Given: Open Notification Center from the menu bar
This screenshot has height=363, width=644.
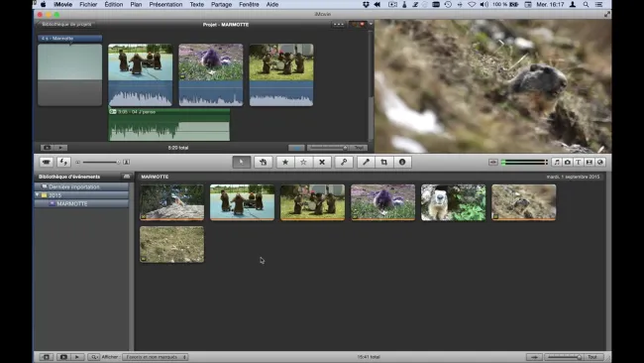Looking at the screenshot, I should click(599, 5).
